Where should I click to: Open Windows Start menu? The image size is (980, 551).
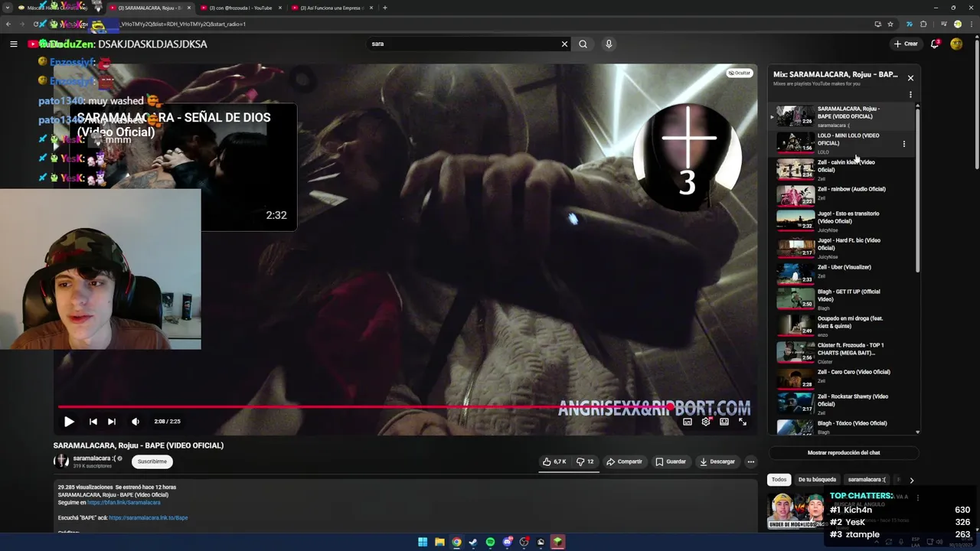point(423,542)
